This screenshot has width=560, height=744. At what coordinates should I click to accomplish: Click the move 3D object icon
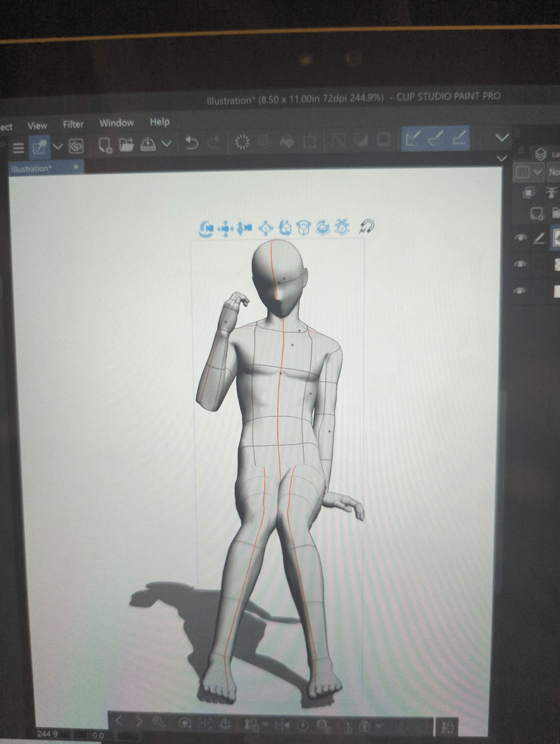(267, 228)
